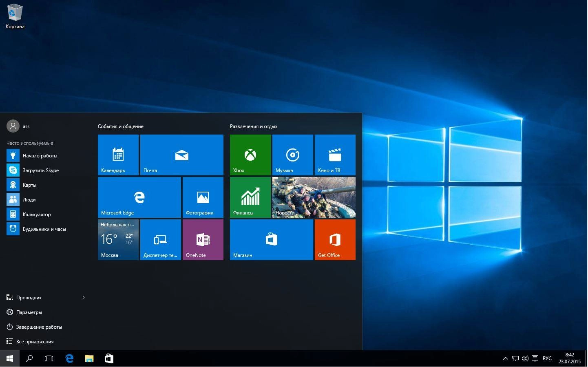Launch Edge from the taskbar
588x367 pixels.
pos(69,358)
